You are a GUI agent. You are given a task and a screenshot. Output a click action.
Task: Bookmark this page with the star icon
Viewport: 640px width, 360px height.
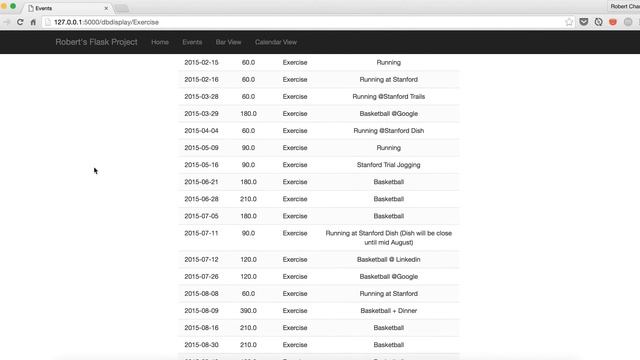point(569,22)
